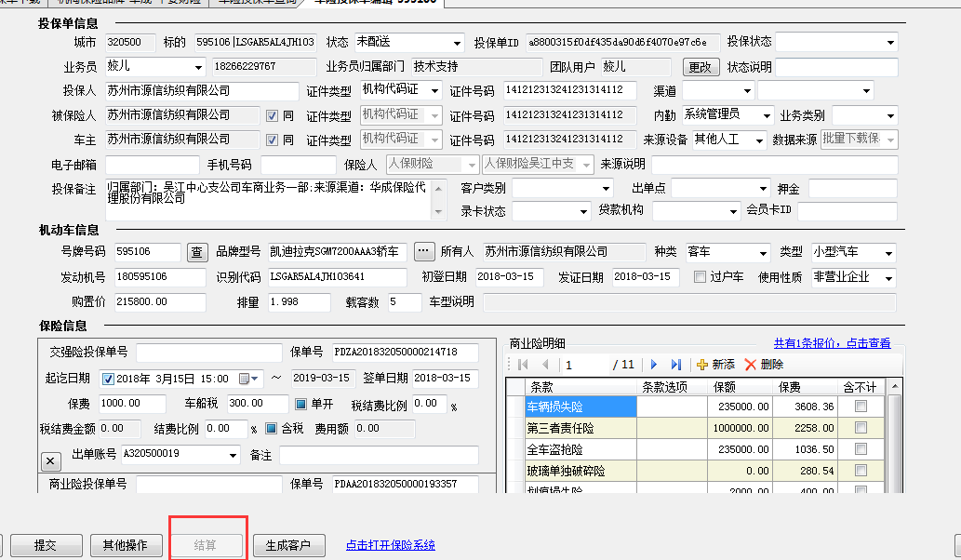Click the 排量 field showing 1.998
This screenshot has height=560, width=961.
[x=299, y=302]
